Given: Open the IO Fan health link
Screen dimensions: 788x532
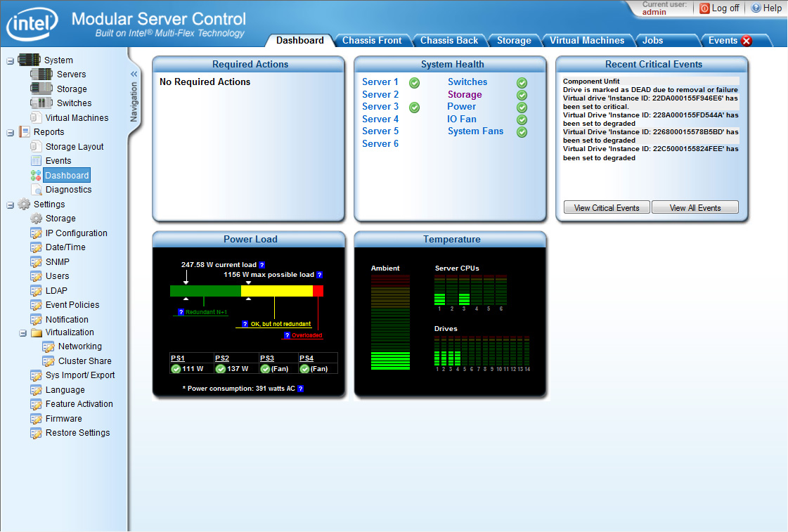Looking at the screenshot, I should click(461, 119).
